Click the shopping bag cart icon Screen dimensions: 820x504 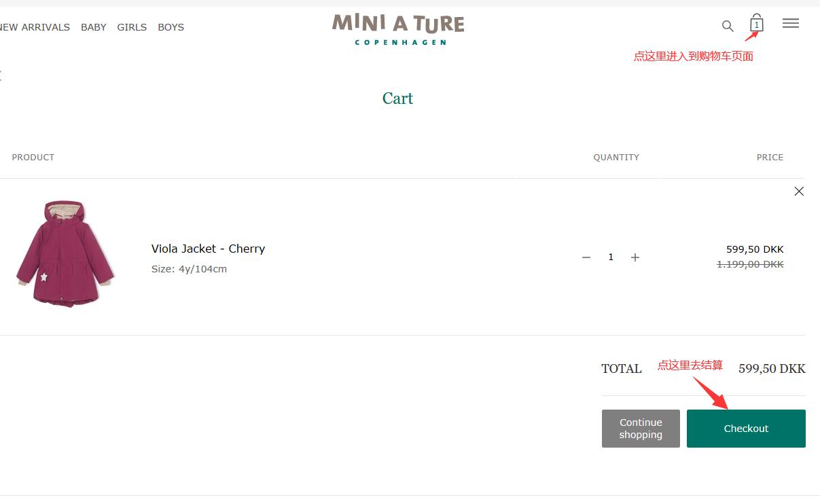[756, 24]
